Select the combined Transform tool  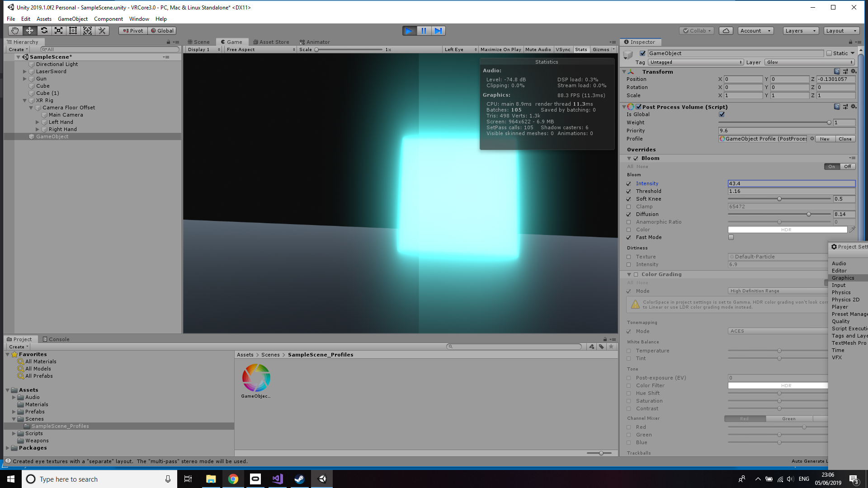point(87,31)
